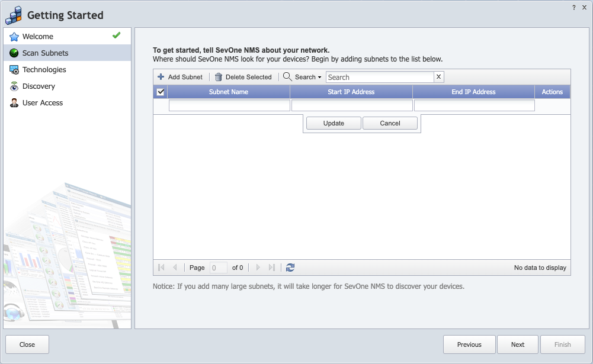Click the 'No data to display' text

(540, 268)
